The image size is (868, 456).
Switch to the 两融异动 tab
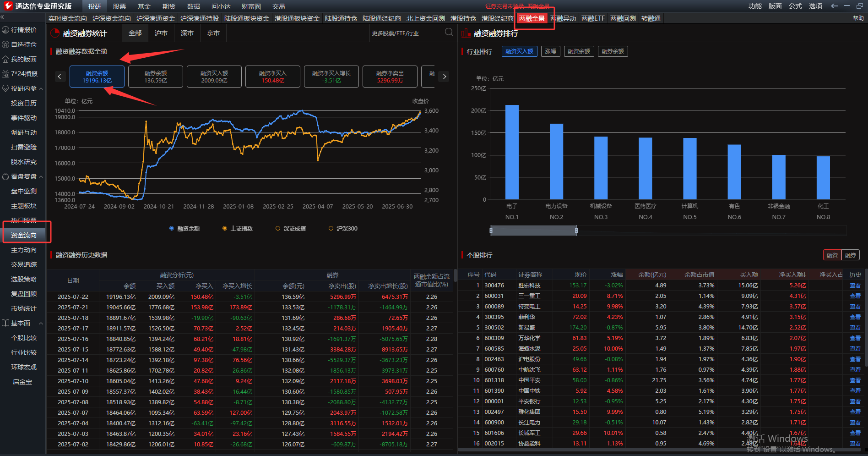[x=564, y=18]
